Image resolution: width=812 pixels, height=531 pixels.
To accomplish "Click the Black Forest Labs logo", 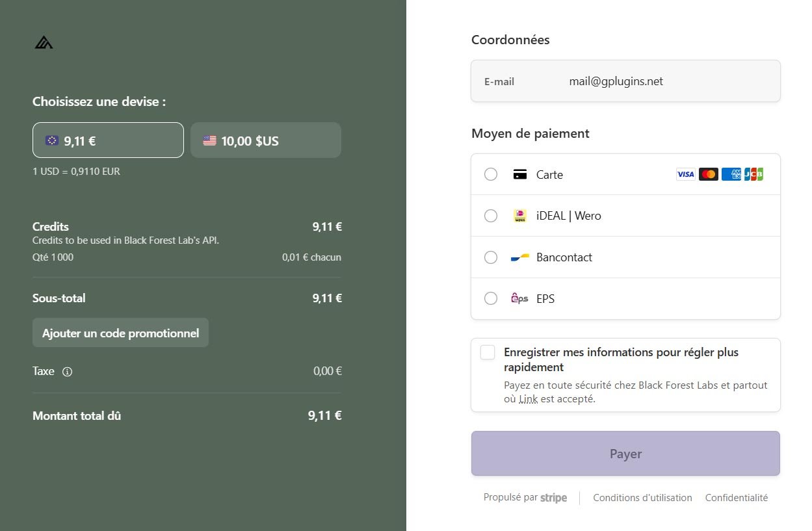I will pyautogui.click(x=44, y=42).
